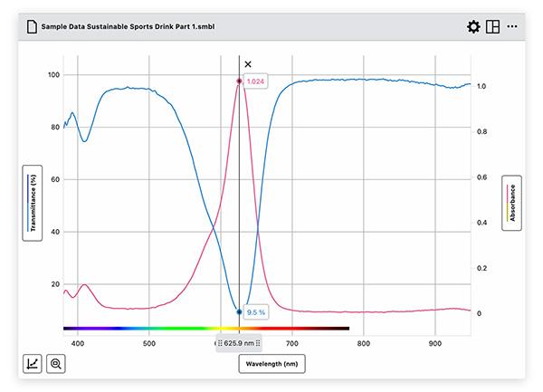
Task: Select the blue transmittance minimum data point
Action: [239, 312]
